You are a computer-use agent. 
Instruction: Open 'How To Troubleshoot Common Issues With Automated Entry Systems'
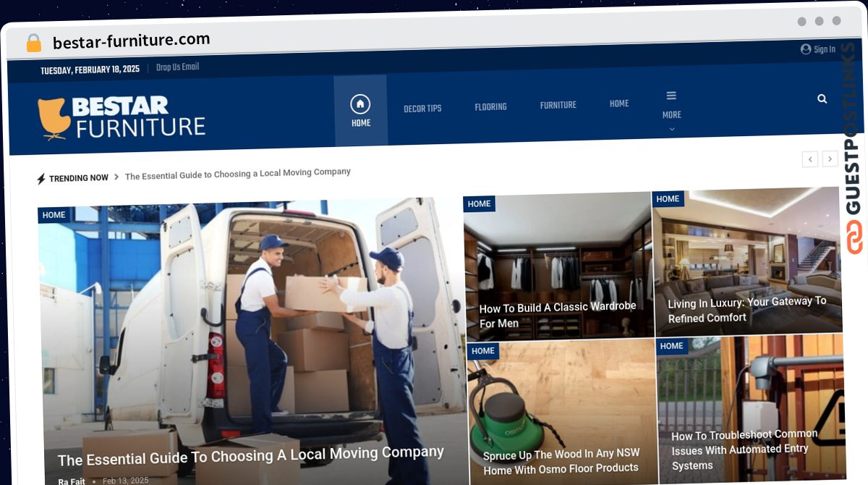coord(745,450)
